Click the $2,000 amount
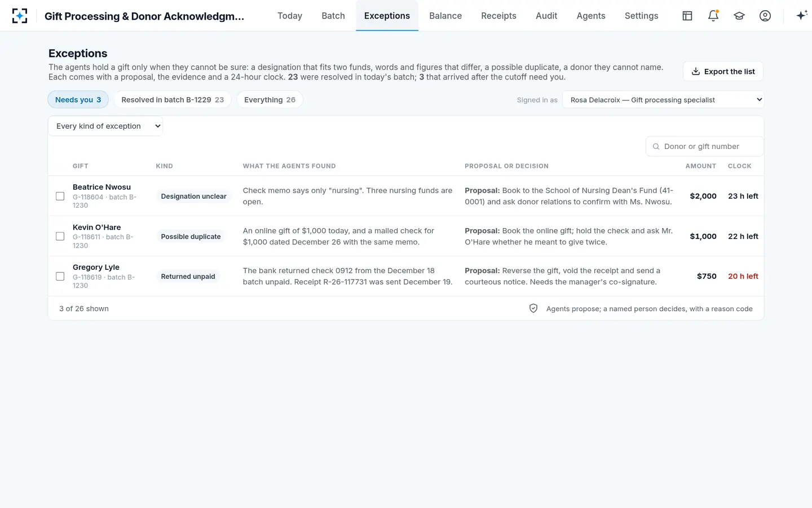812x508 pixels. 703,196
